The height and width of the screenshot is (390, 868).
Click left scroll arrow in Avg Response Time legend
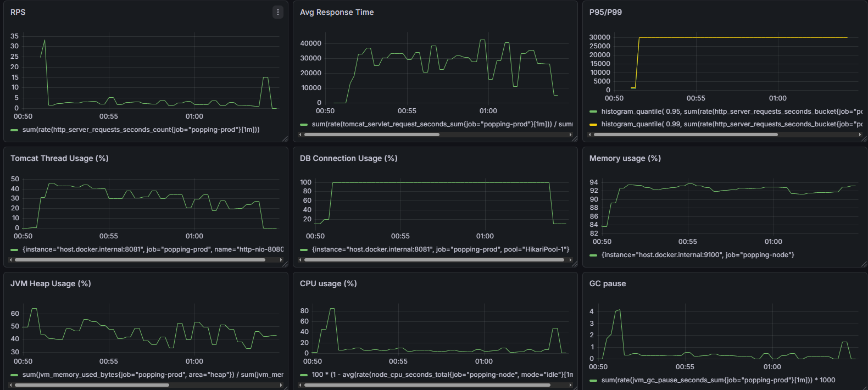click(300, 135)
